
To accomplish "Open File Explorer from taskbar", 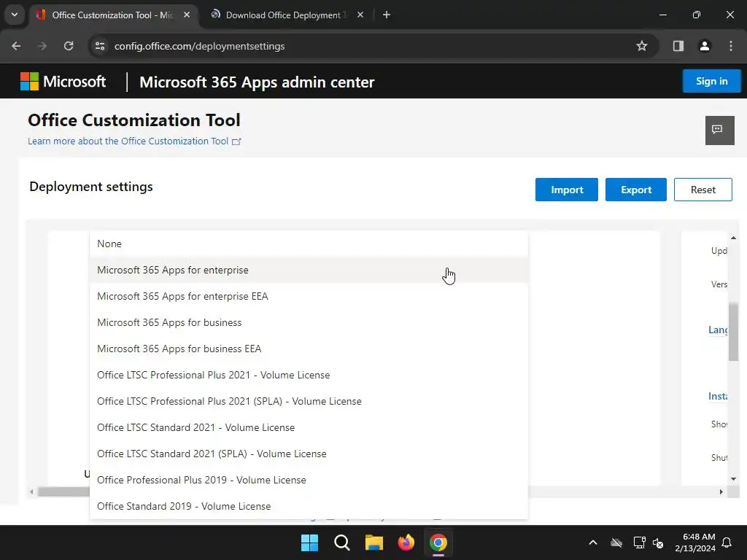I will click(x=374, y=542).
